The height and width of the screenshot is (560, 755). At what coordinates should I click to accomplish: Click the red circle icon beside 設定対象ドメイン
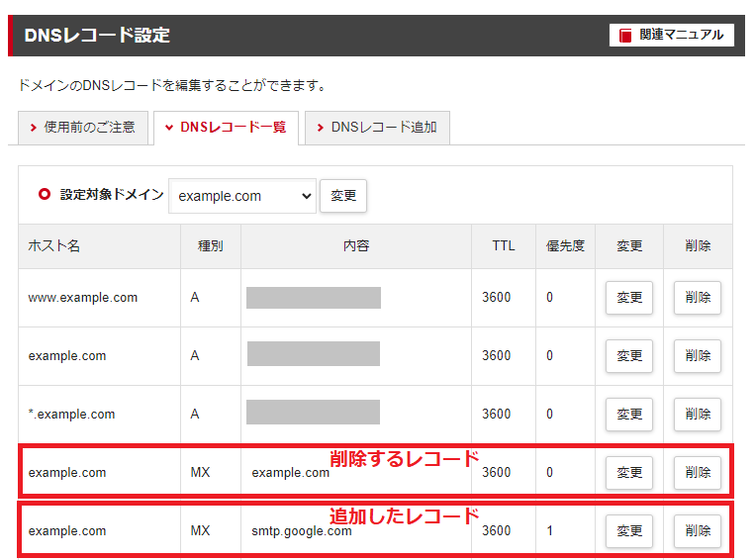pyautogui.click(x=44, y=195)
